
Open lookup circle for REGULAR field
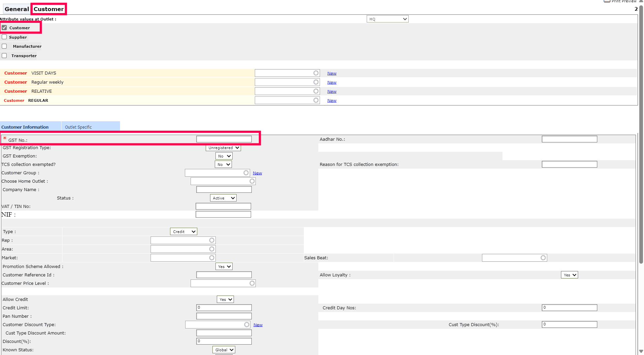(316, 100)
